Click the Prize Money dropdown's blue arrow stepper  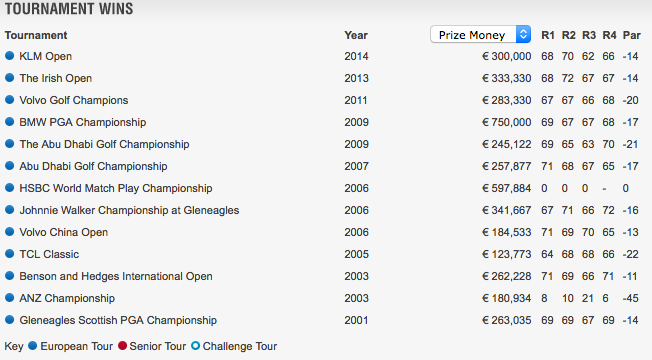524,35
